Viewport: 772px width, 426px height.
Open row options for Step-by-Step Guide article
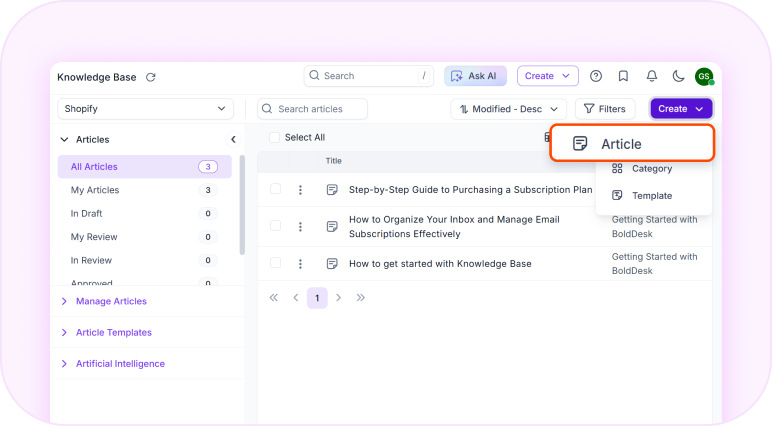click(300, 190)
